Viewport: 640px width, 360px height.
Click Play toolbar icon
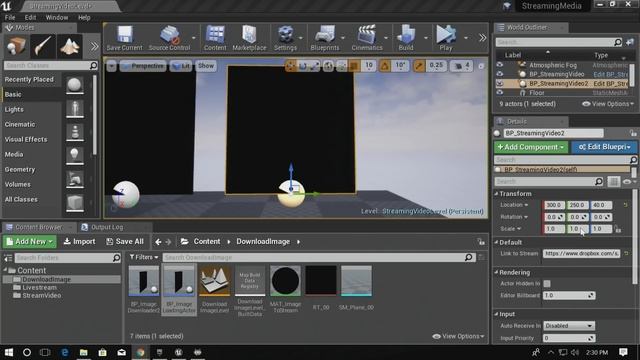pyautogui.click(x=446, y=38)
